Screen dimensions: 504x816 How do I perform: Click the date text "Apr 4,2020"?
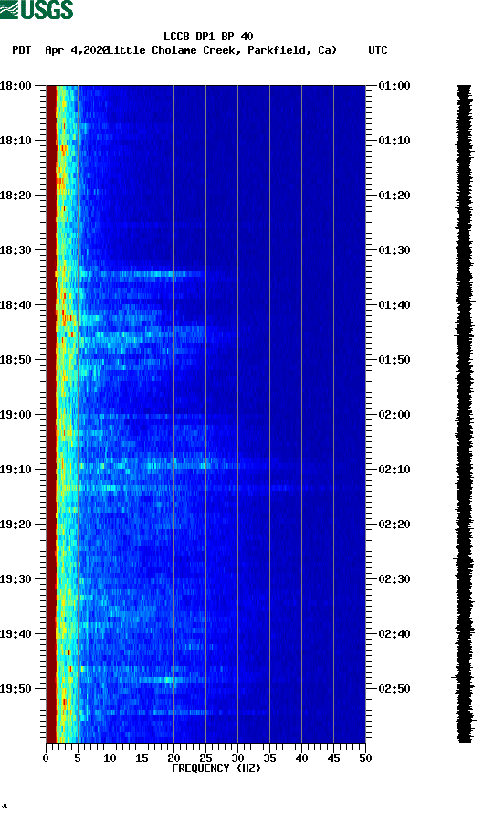click(77, 50)
